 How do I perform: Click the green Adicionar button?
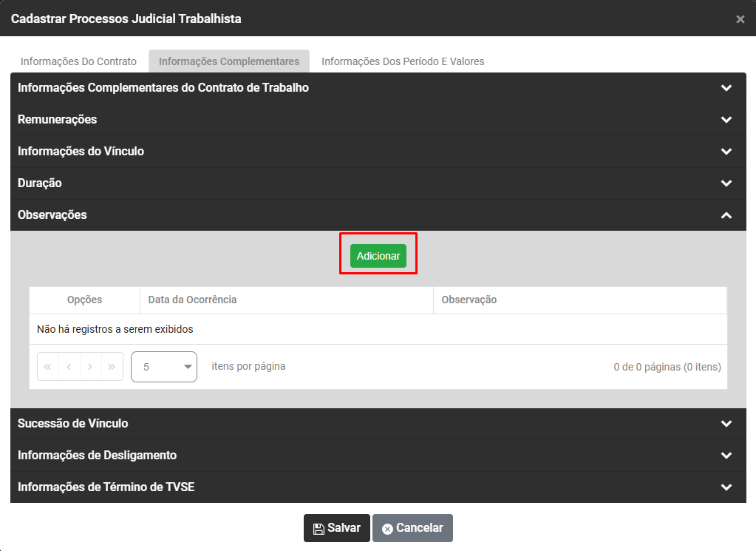click(378, 256)
